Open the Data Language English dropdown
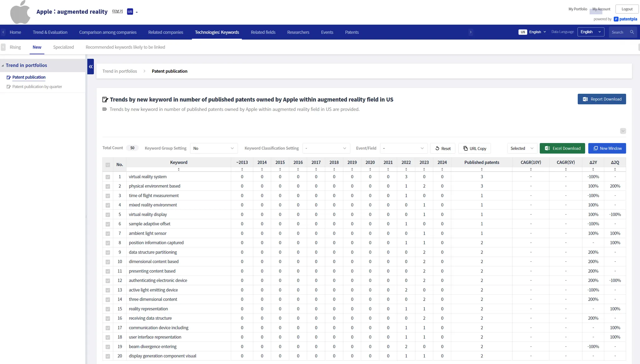 point(591,32)
